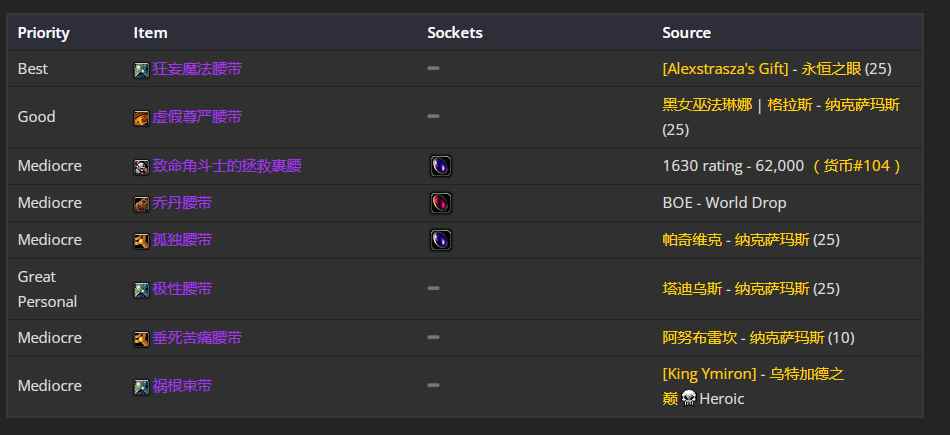Click the gem socket for 致命角斗士的拯救裹腰

pos(440,167)
